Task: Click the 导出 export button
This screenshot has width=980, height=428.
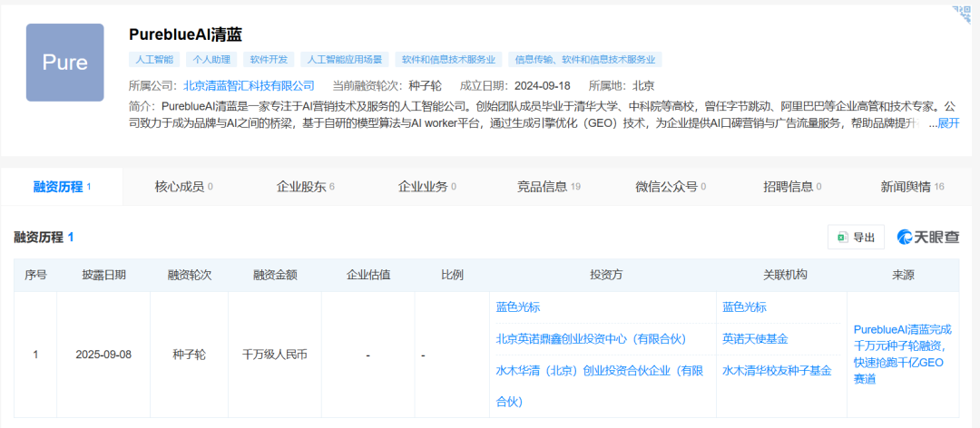Action: 856,238
